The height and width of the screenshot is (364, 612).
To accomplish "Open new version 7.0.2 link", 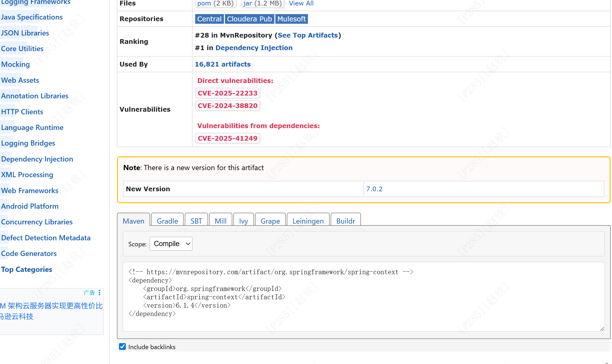I will coord(374,189).
